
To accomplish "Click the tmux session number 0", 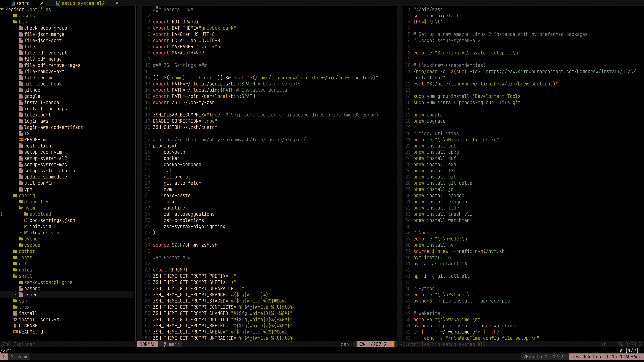I will pyautogui.click(x=4, y=357).
